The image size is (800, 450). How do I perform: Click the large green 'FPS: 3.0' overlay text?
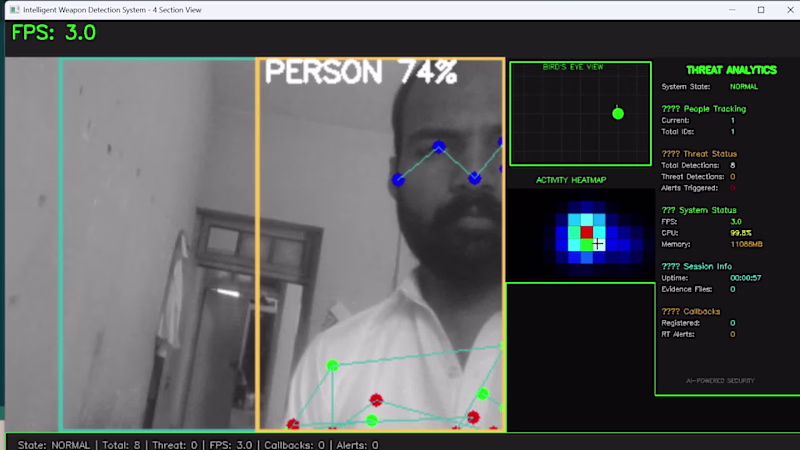coord(54,33)
